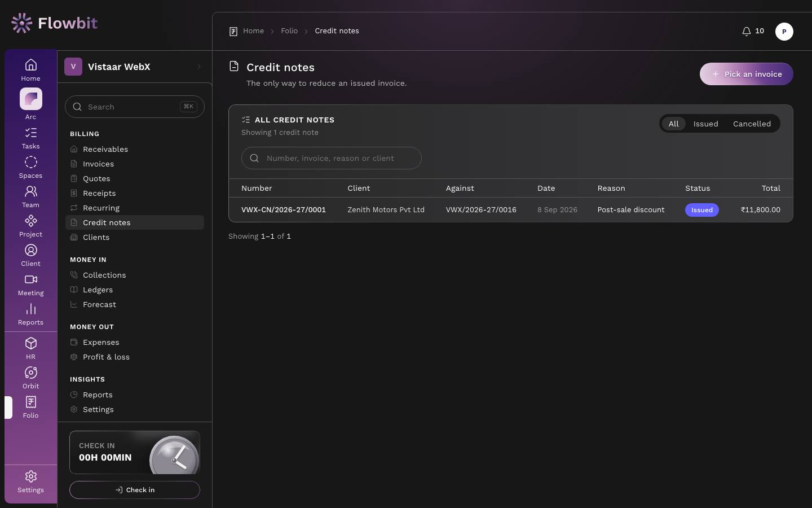Open the HR cube icon
Screen dimensions: 812x508
pos(30,344)
